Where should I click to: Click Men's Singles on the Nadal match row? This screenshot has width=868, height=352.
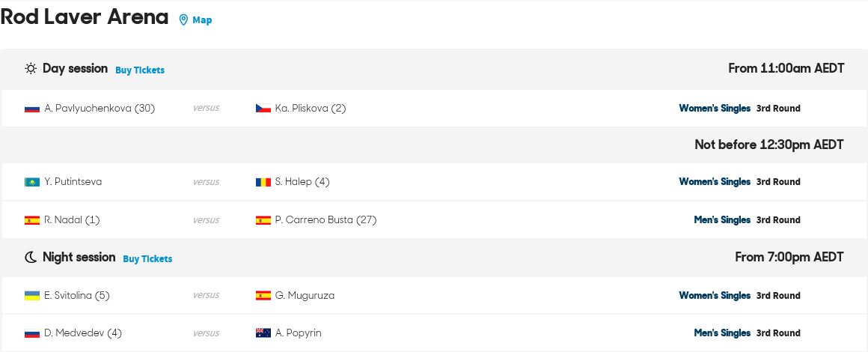pyautogui.click(x=722, y=220)
